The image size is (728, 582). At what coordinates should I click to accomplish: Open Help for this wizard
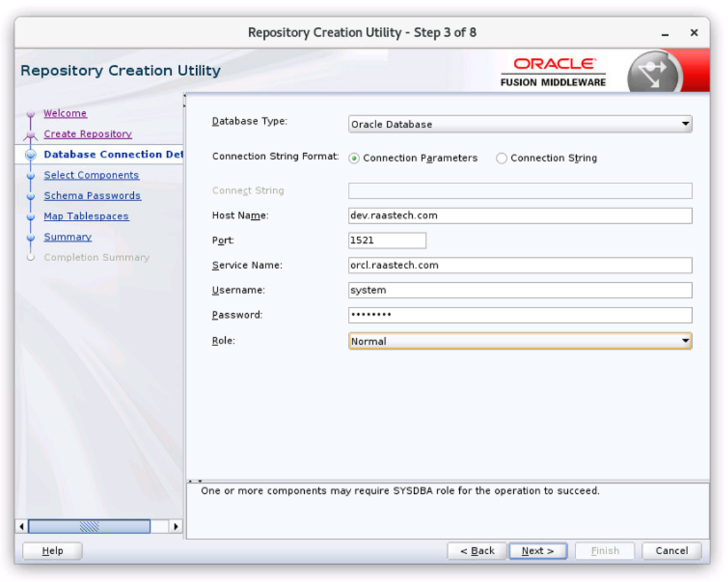52,550
